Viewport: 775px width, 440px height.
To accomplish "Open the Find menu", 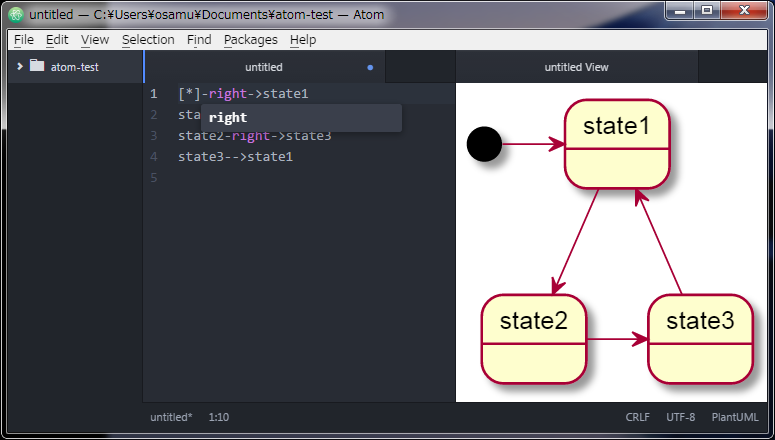I will 199,40.
